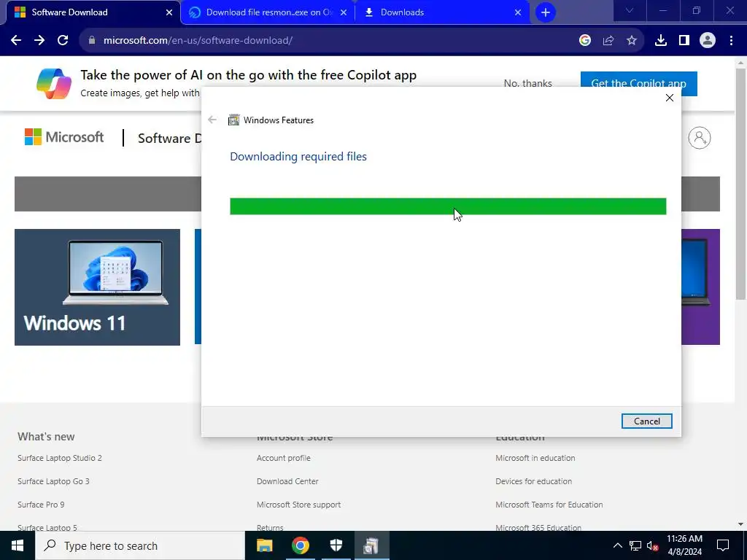Open the Surface Pro 9 link

tap(41, 505)
